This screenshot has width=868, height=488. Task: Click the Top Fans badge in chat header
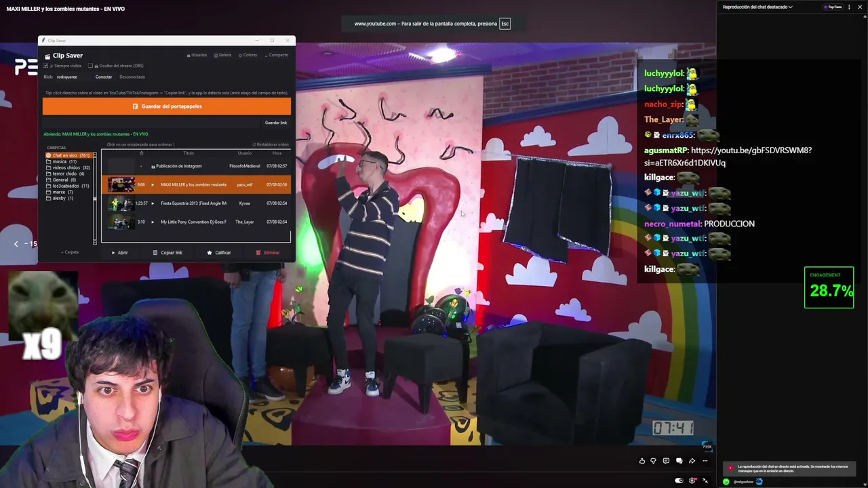[833, 7]
